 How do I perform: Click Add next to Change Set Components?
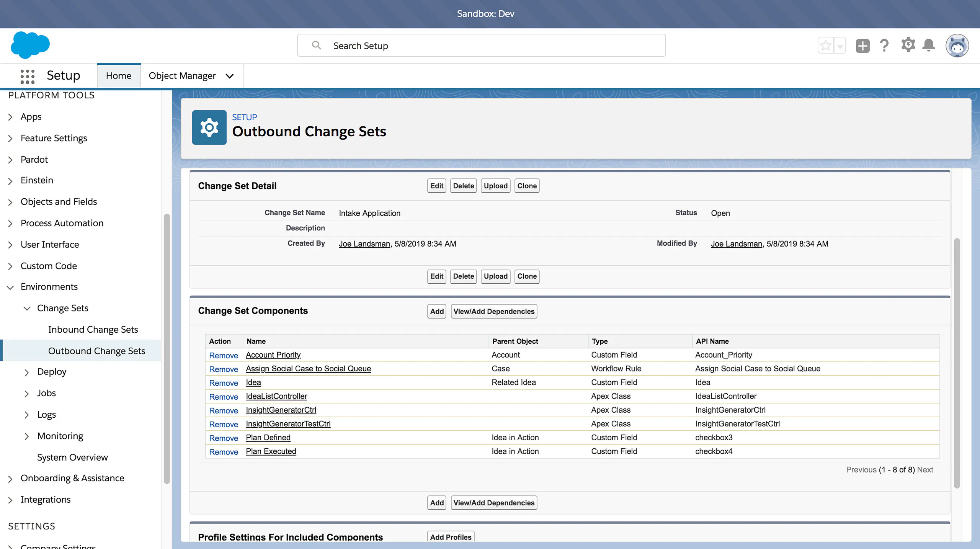click(x=436, y=312)
